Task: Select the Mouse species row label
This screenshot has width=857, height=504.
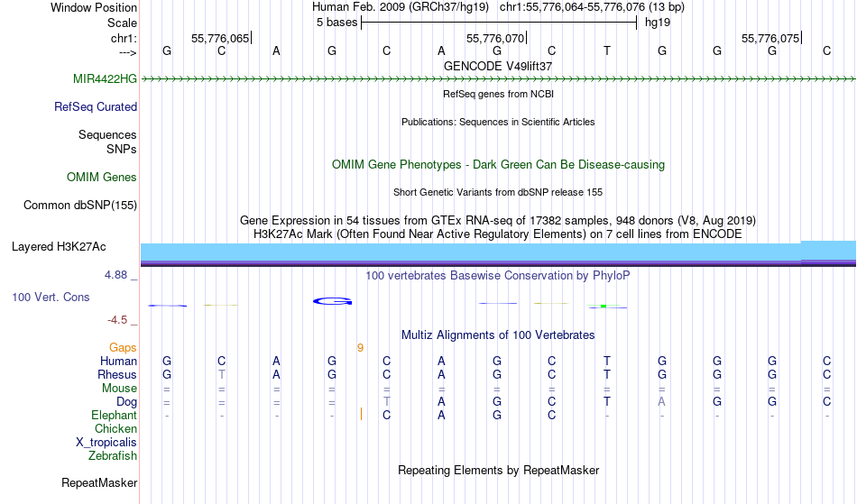Action: (119, 389)
